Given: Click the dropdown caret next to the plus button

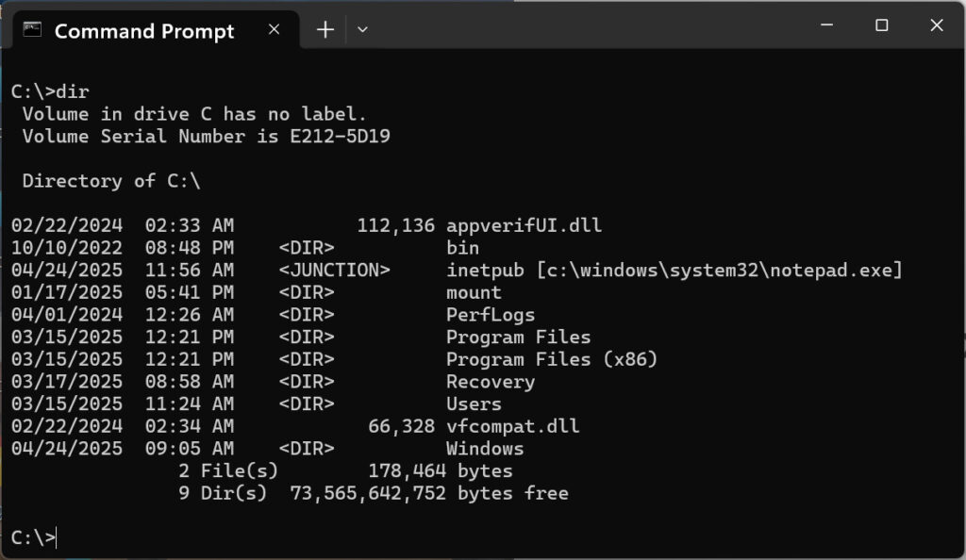Looking at the screenshot, I should 362,29.
